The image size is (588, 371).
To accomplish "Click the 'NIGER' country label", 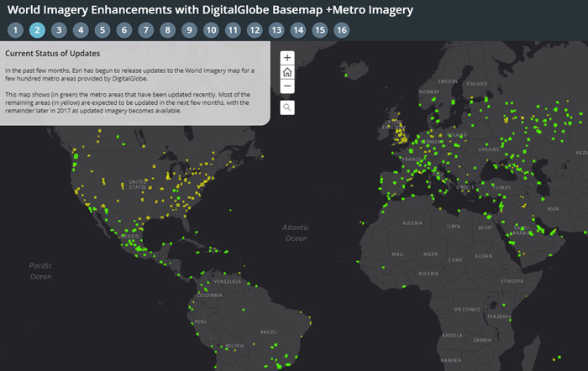I will (430, 254).
